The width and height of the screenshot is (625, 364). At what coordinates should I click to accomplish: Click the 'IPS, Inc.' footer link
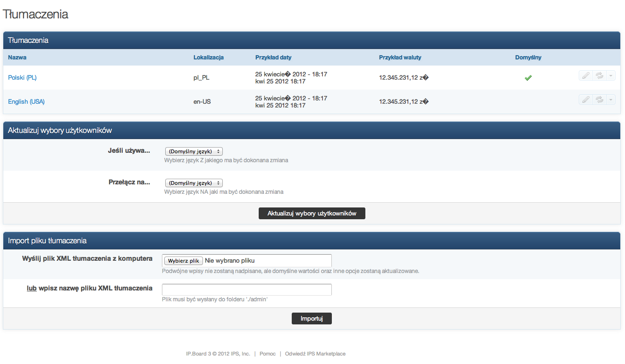[239, 354]
